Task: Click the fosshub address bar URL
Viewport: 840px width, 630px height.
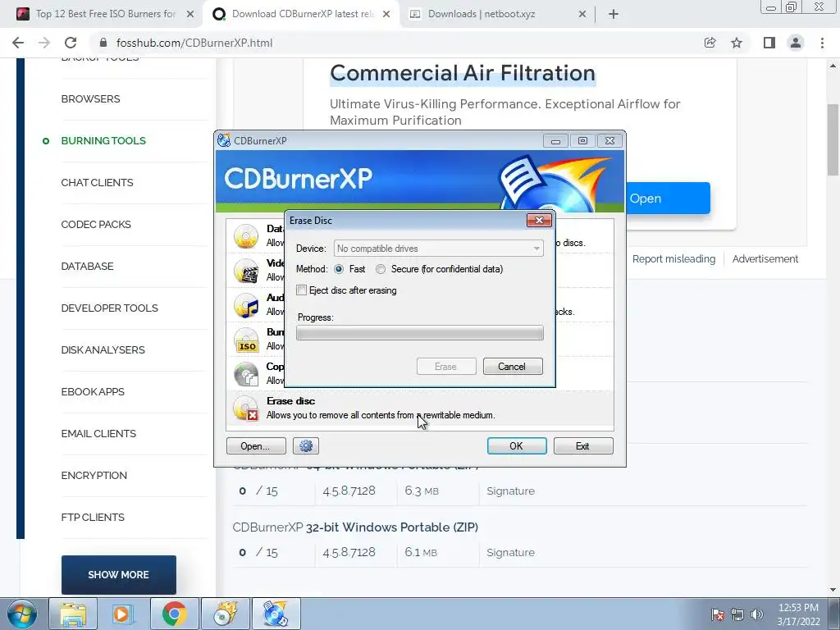Action: [194, 43]
